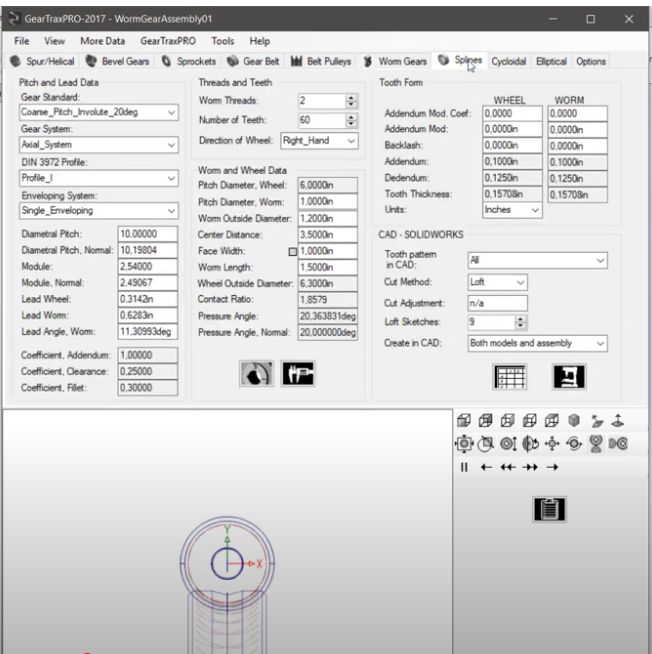Click the spin gear icon

click(x=574, y=443)
